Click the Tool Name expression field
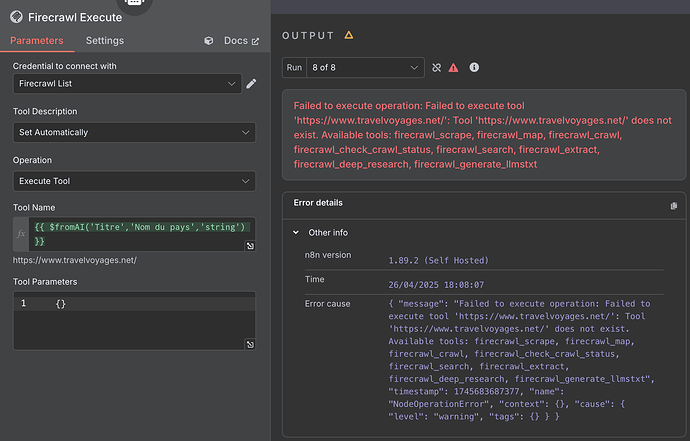The image size is (690, 441). [x=142, y=234]
